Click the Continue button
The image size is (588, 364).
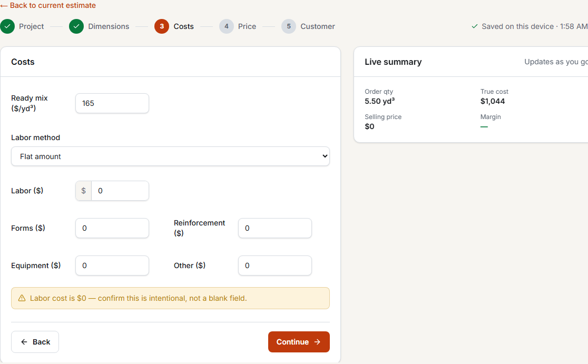[299, 342]
